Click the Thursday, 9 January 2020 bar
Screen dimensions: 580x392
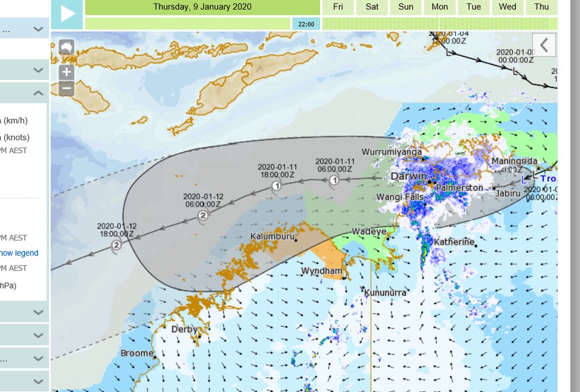click(x=202, y=7)
